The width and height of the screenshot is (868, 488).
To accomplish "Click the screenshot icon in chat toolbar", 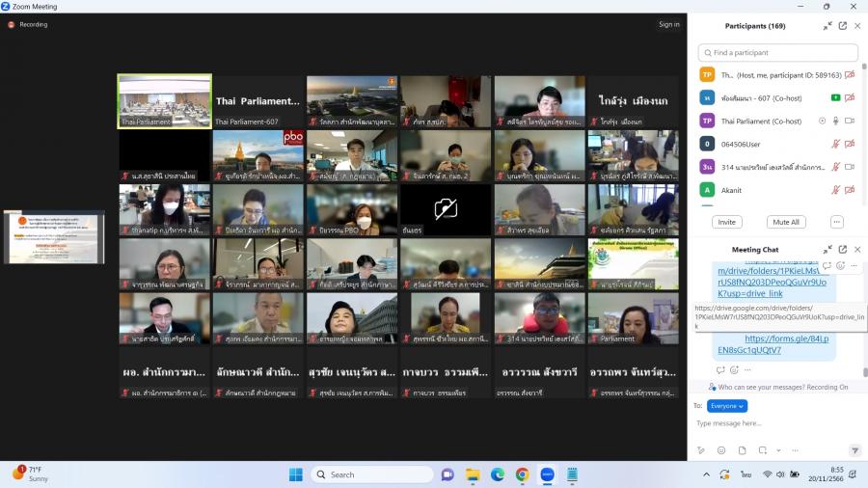I will point(762,450).
